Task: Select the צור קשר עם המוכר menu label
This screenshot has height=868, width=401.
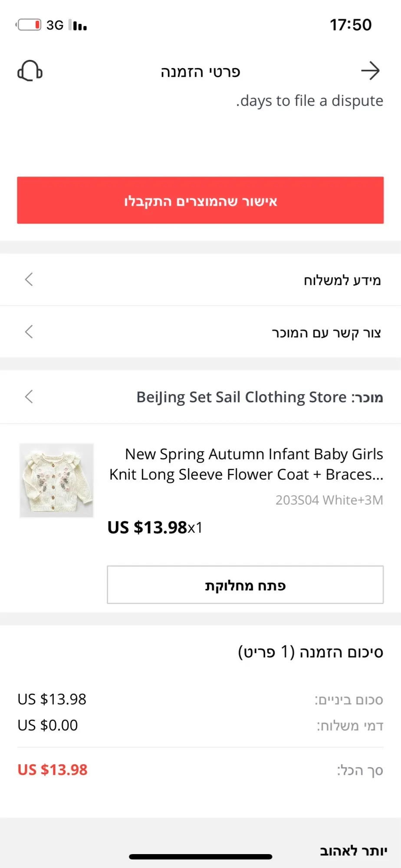Action: tap(326, 333)
